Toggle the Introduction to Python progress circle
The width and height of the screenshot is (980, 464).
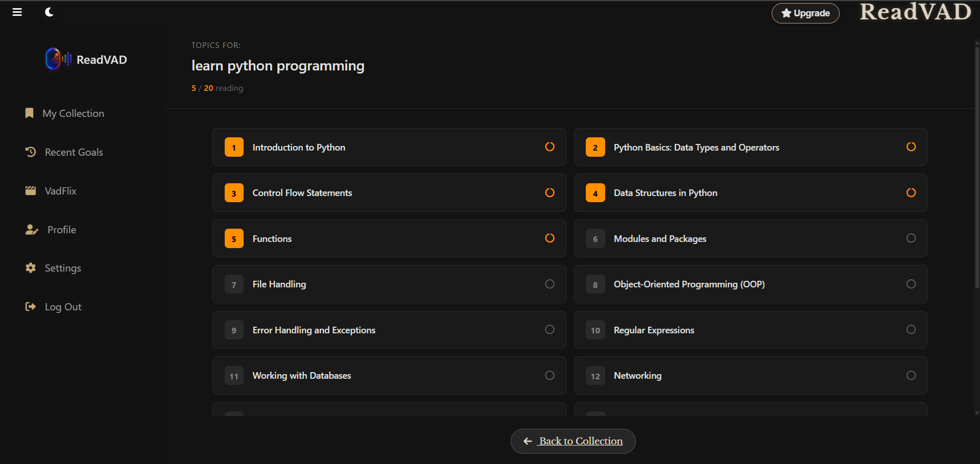coord(549,147)
